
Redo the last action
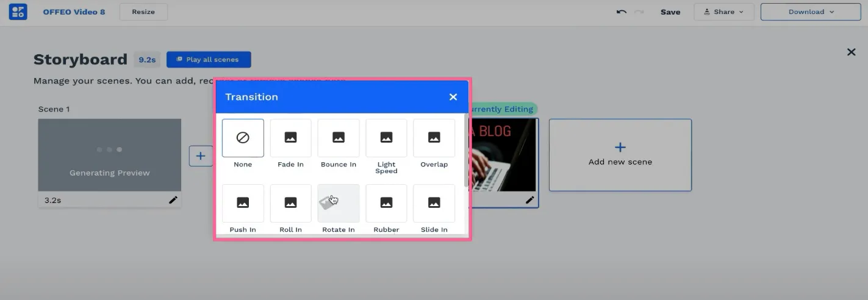point(639,12)
